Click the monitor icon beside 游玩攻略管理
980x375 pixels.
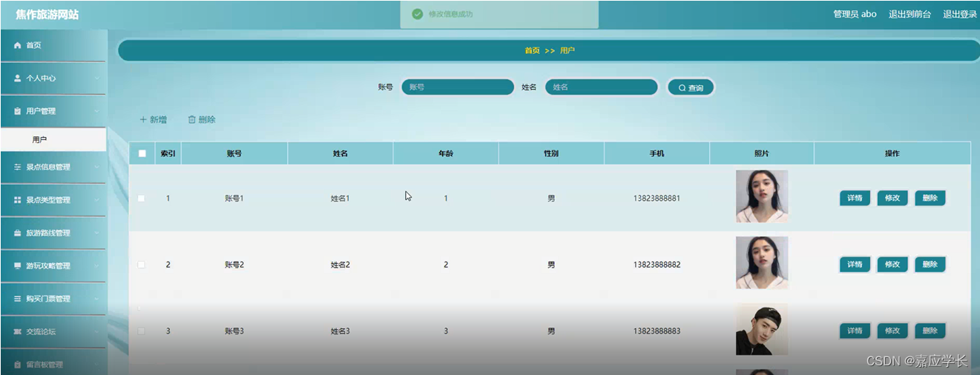tap(18, 266)
